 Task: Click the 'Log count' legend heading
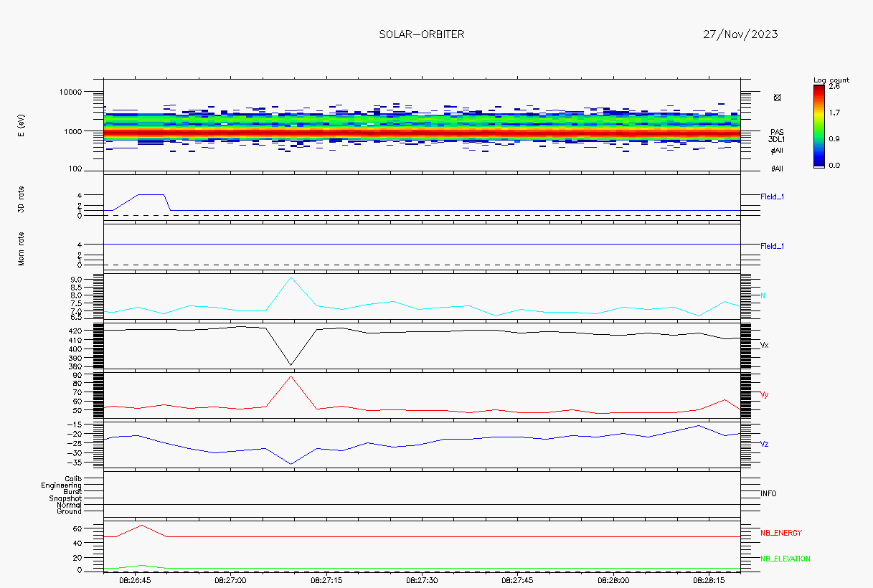[831, 80]
